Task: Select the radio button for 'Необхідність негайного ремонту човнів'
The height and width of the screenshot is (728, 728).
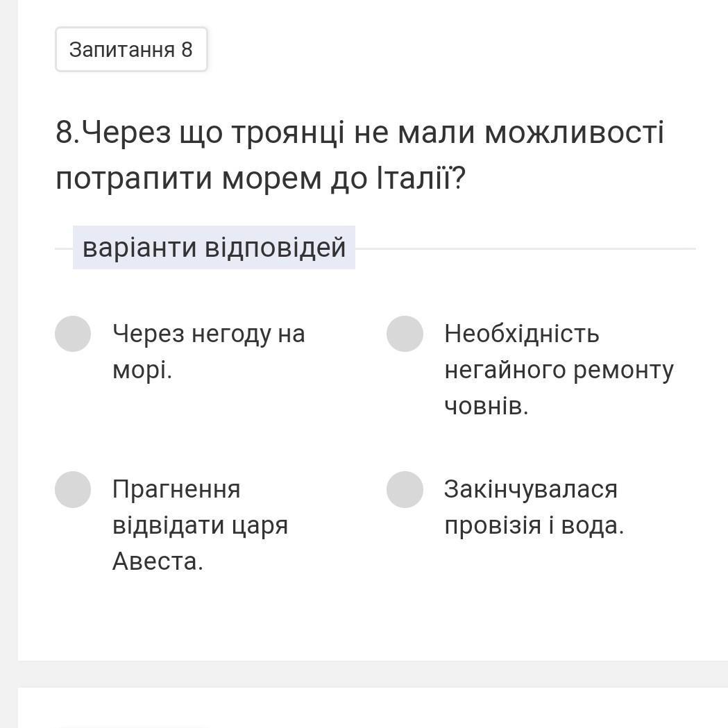Action: click(405, 334)
